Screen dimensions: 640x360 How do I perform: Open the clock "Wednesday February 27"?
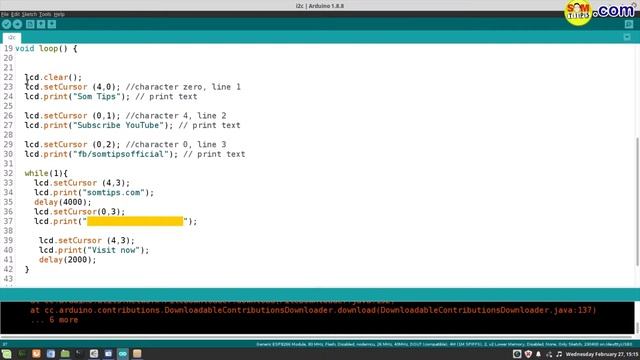coord(602,354)
